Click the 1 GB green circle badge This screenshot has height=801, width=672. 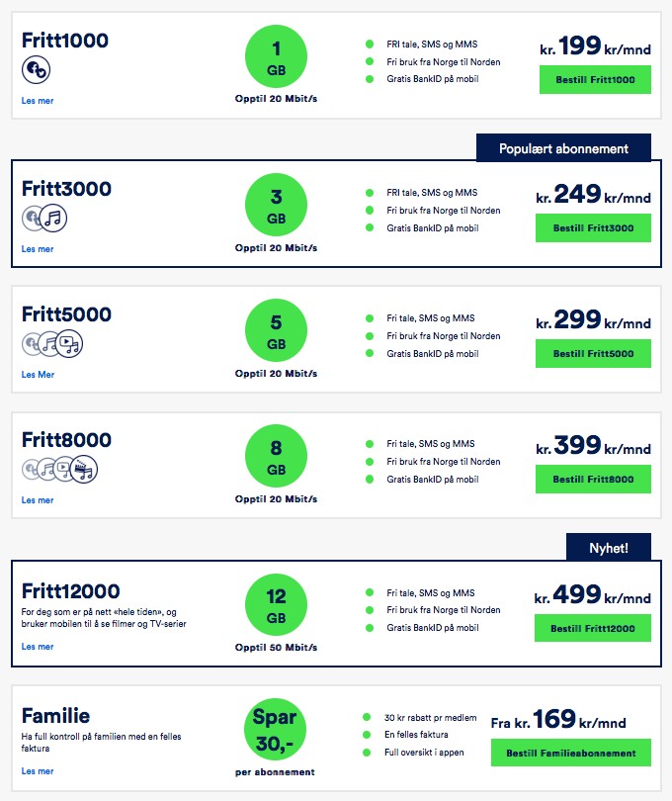click(277, 56)
